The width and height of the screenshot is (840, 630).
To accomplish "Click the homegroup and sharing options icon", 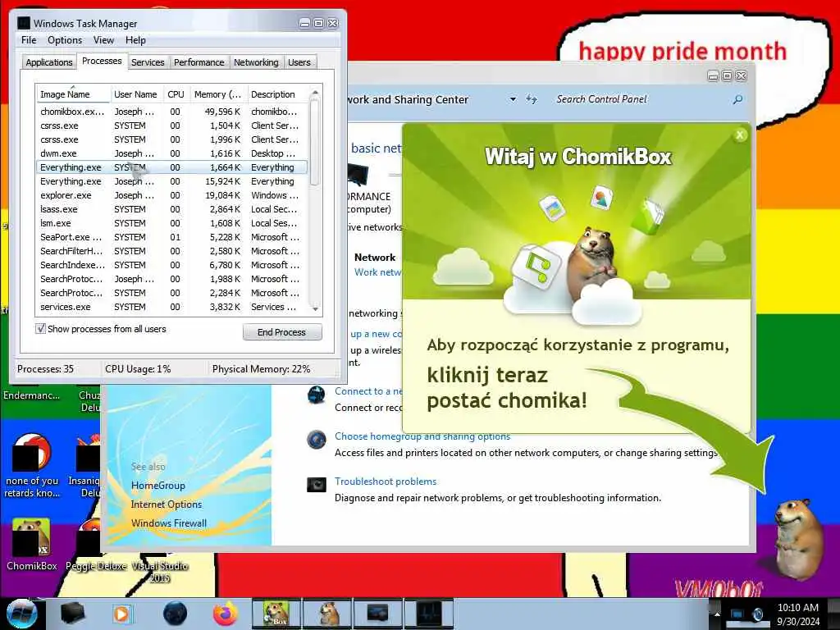I will 316,440.
